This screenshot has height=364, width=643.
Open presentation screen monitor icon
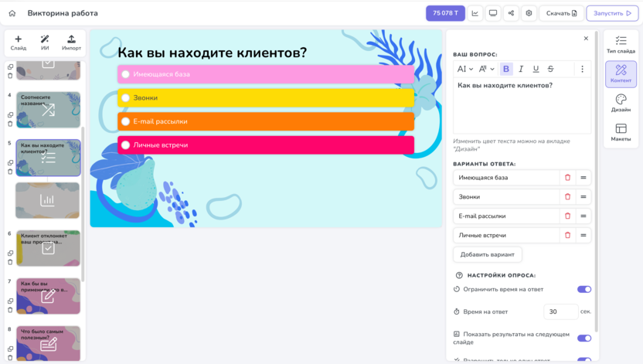coord(493,13)
